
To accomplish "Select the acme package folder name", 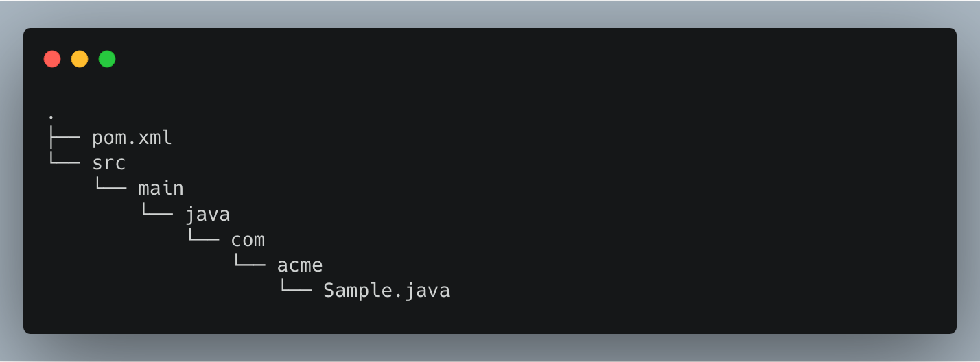I will (x=299, y=265).
